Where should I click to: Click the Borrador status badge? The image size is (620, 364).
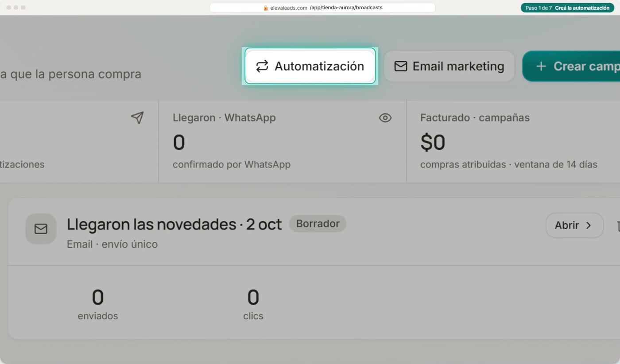click(318, 224)
